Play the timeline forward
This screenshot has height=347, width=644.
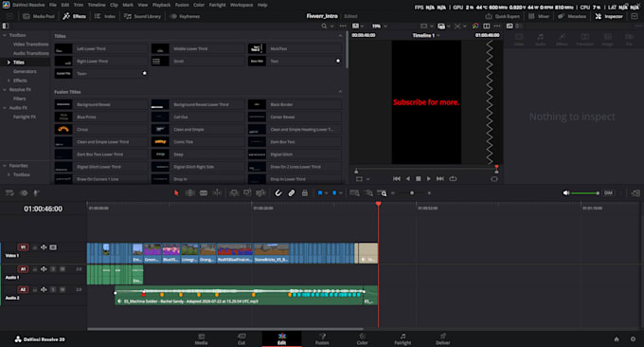coord(429,179)
